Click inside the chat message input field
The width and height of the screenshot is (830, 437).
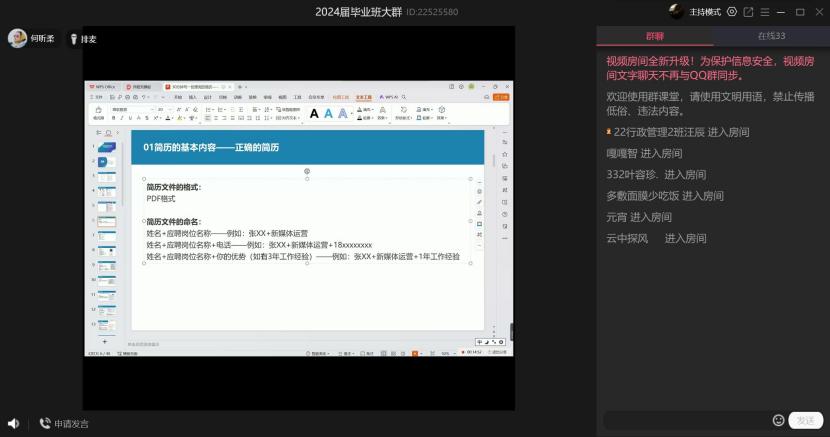[x=685, y=420]
